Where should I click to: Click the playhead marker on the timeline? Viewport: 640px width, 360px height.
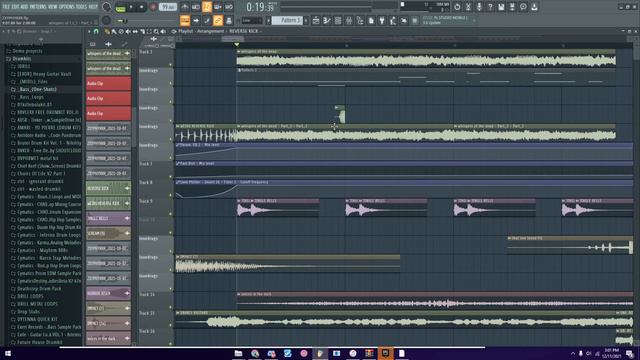(x=237, y=44)
